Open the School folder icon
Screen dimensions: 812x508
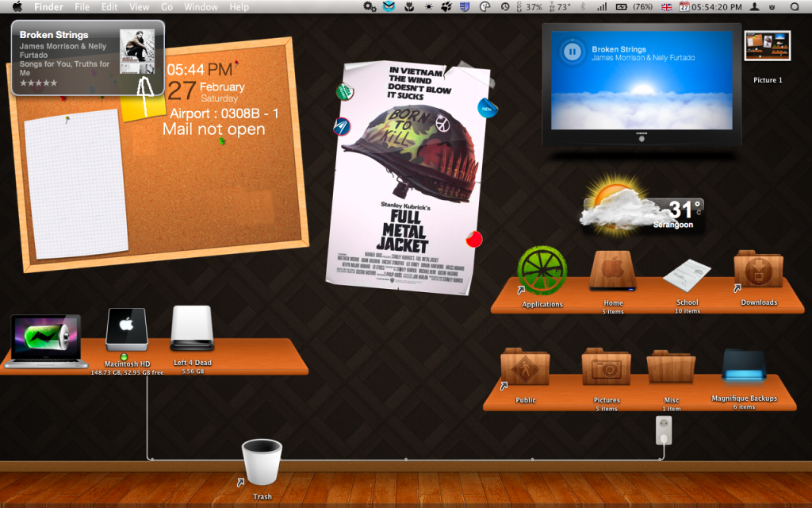pyautogui.click(x=687, y=275)
